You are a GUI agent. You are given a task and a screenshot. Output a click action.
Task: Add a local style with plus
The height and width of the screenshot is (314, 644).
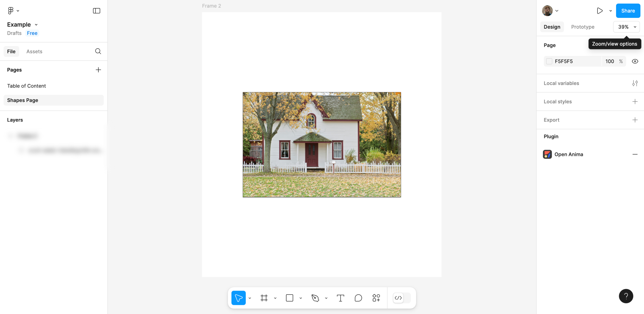click(x=635, y=102)
